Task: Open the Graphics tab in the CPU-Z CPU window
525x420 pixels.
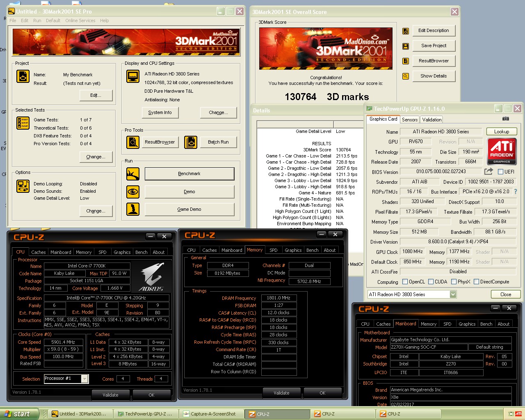Action: 122,252
